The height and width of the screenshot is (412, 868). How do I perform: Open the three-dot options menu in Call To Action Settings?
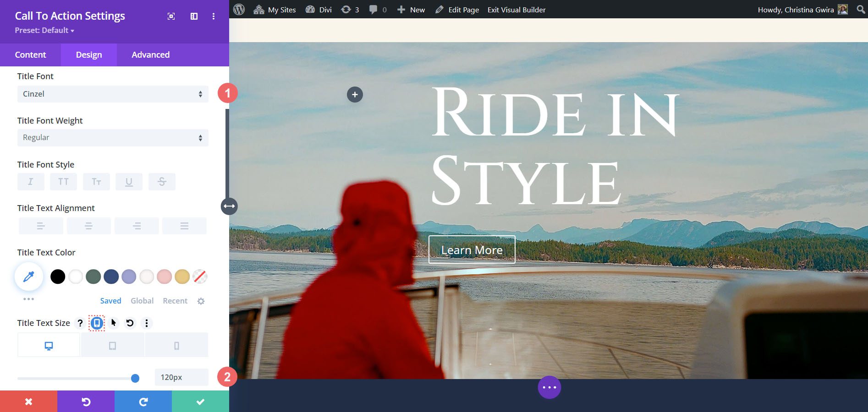213,16
